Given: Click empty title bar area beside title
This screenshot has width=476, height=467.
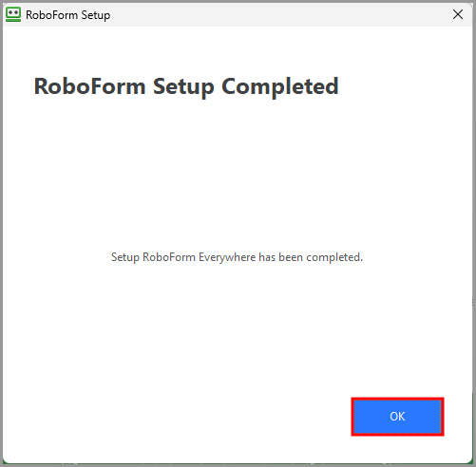Looking at the screenshot, I should [x=278, y=14].
